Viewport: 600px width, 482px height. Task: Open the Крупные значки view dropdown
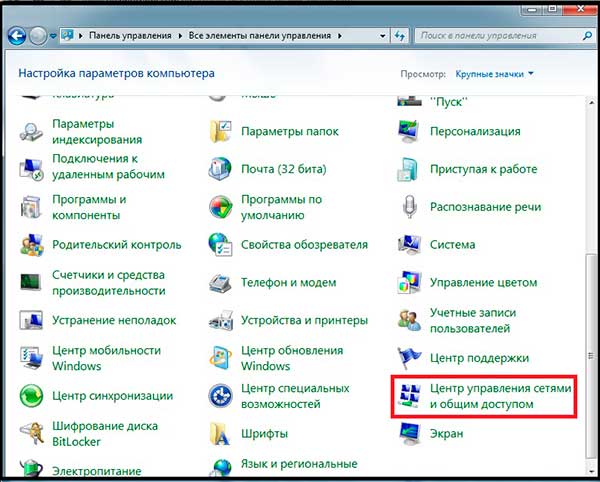tap(494, 74)
